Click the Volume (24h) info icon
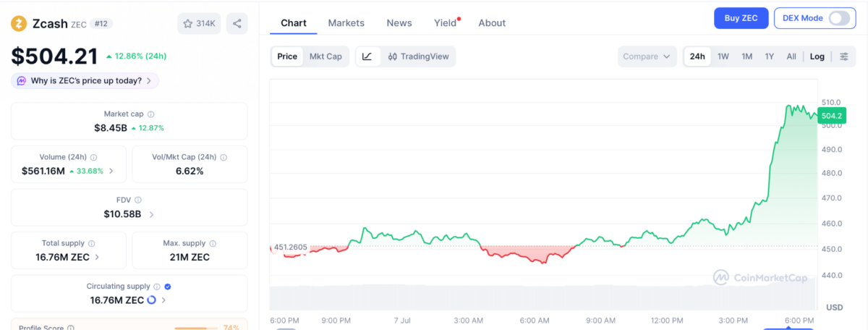The height and width of the screenshot is (330, 868). 94,157
